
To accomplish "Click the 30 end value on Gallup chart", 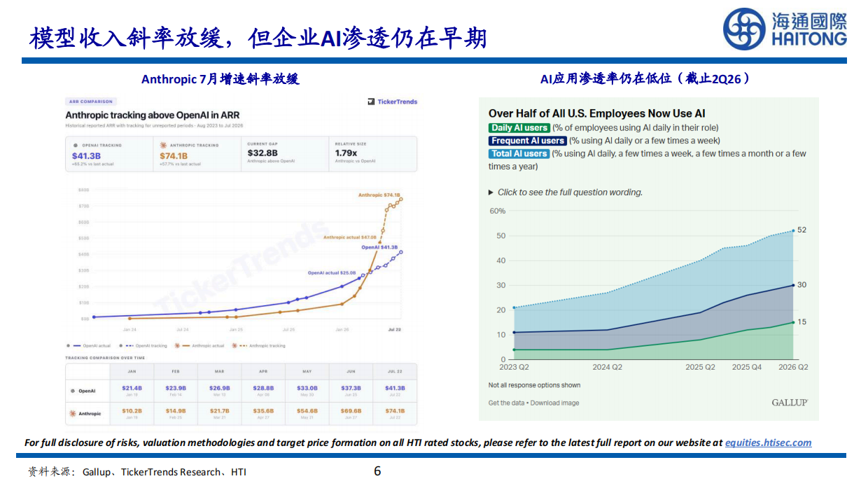I will (x=801, y=285).
